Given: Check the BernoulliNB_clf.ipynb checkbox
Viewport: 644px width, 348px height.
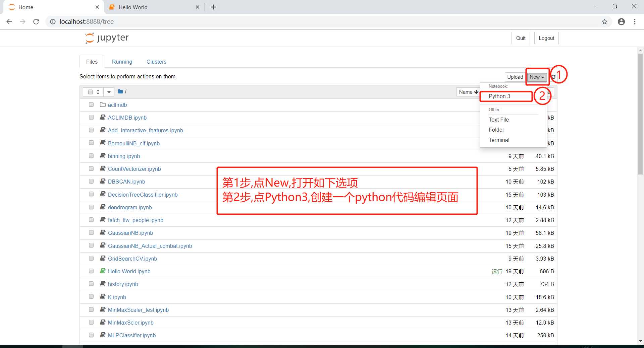Looking at the screenshot, I should 91,143.
